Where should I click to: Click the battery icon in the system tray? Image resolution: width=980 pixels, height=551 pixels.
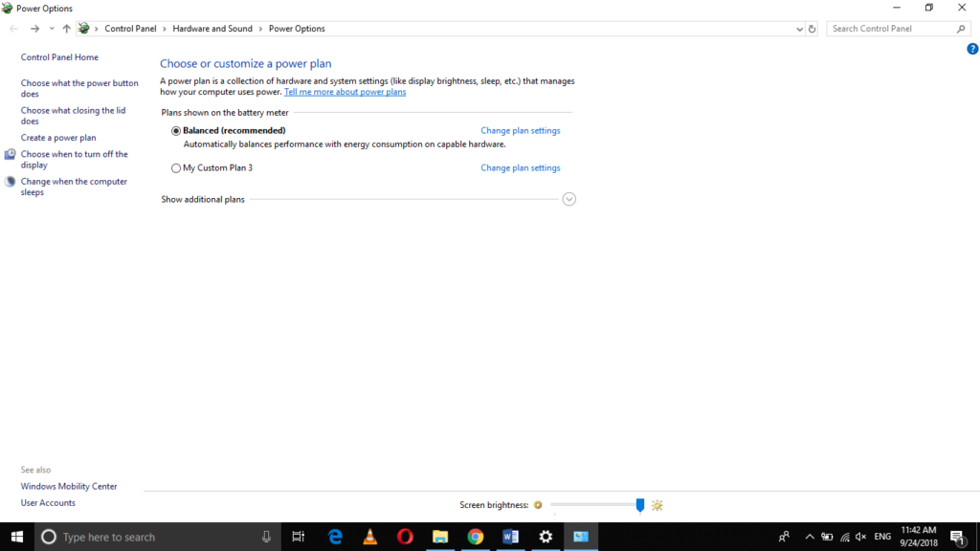click(827, 537)
